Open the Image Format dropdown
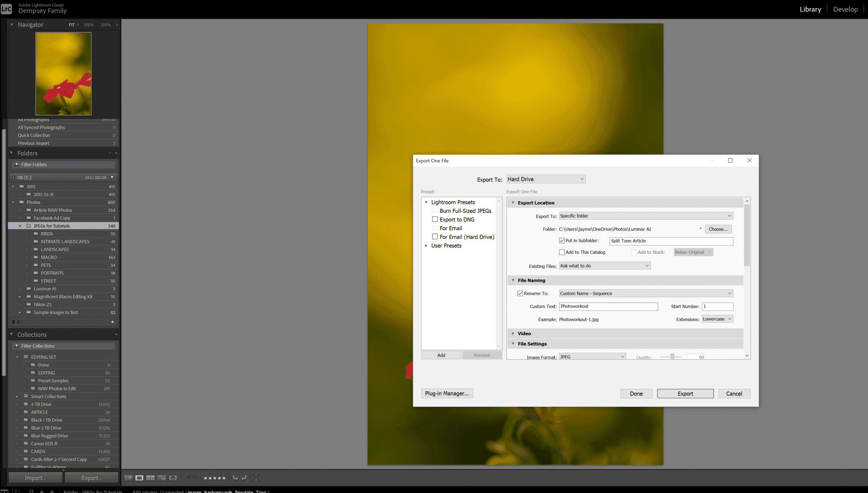 (592, 356)
